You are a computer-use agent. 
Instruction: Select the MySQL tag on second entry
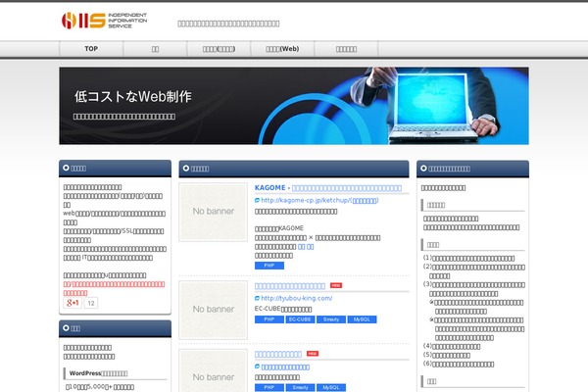pos(362,318)
